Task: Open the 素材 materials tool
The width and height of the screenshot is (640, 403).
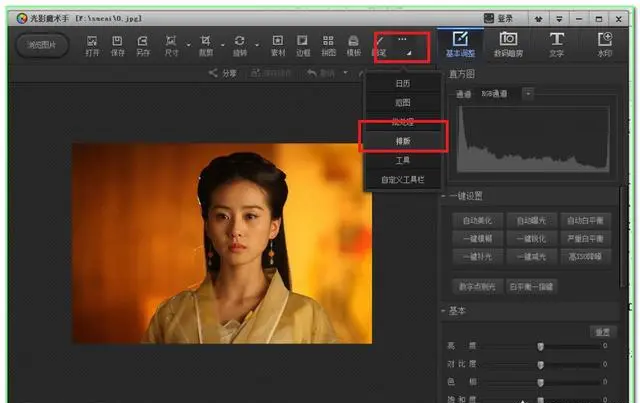Action: click(278, 46)
